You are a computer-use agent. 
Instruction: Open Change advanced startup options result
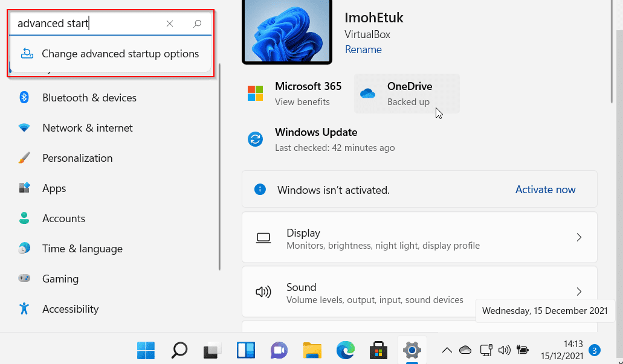point(110,54)
